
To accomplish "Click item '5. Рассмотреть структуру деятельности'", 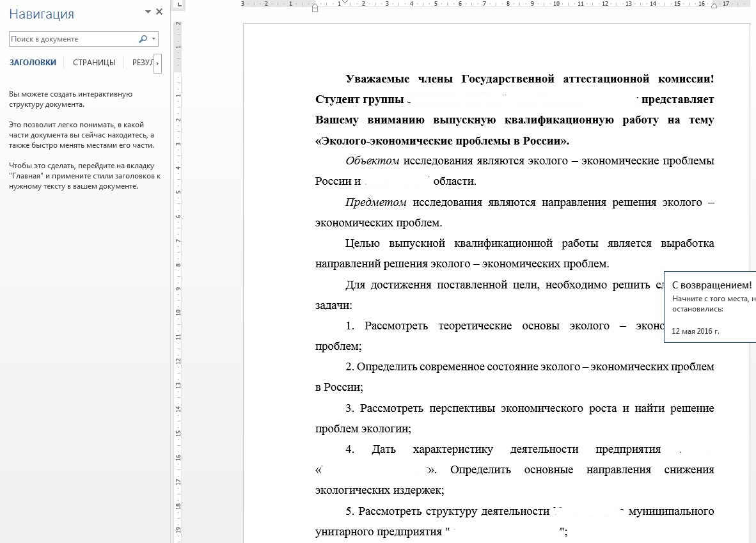I will click(x=530, y=511).
